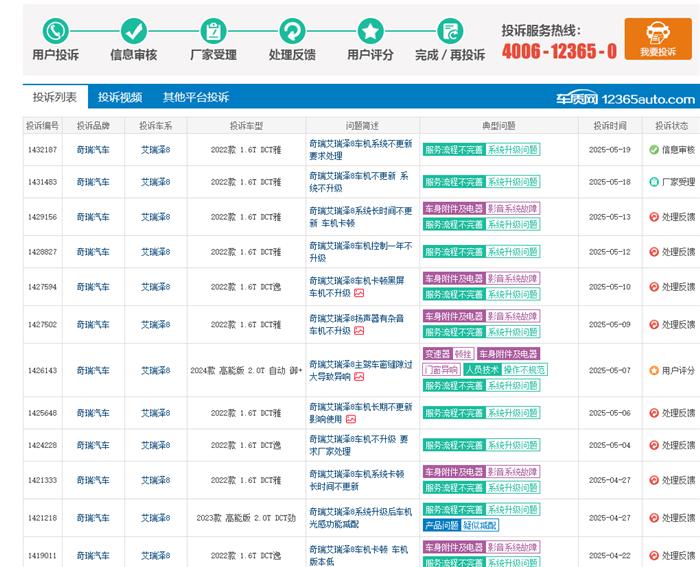Screen dimensions: 700x567
Task: Switch to the 投诉列表 tab
Action: 55,97
